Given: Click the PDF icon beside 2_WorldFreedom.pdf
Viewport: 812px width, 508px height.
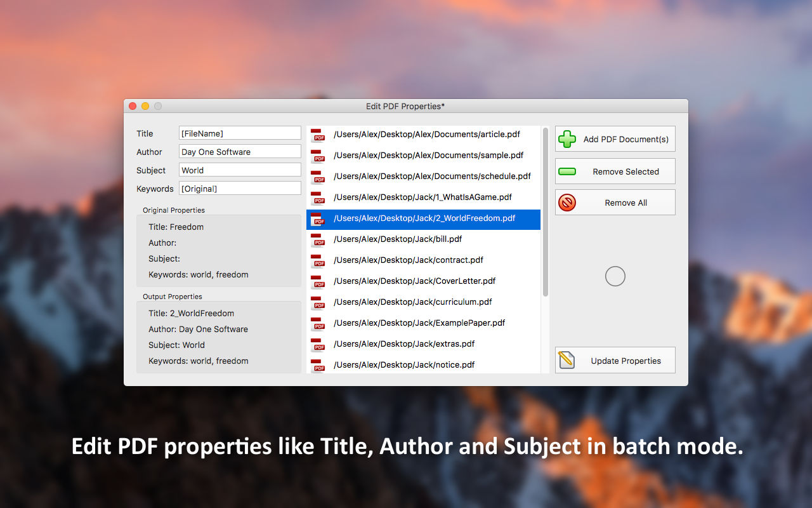Looking at the screenshot, I should coord(318,218).
